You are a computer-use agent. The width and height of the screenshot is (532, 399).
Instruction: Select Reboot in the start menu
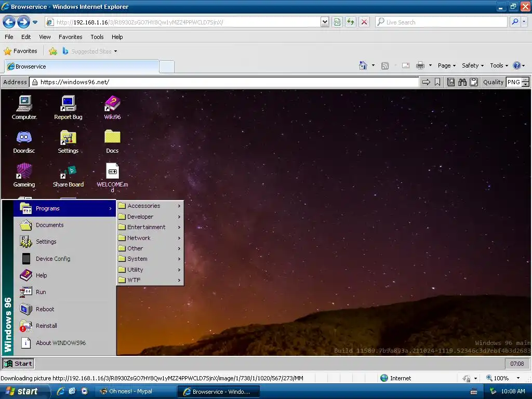(x=65, y=309)
